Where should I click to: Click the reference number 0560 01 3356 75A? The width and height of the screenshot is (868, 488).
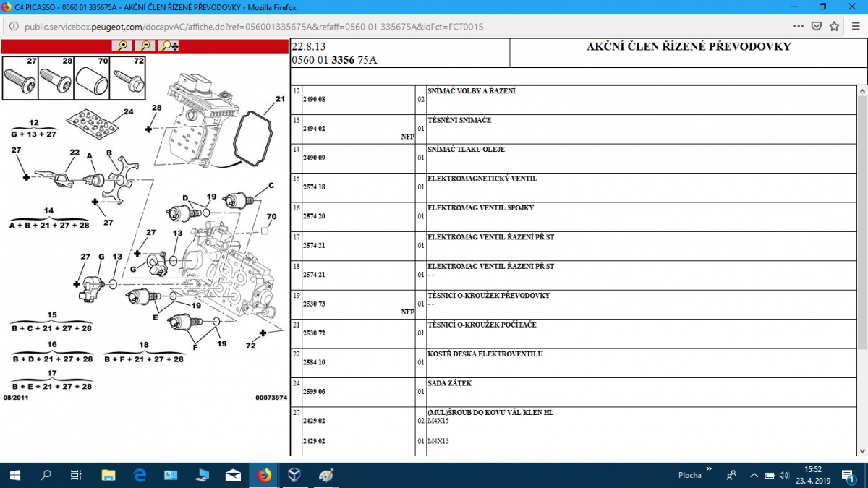coord(334,60)
